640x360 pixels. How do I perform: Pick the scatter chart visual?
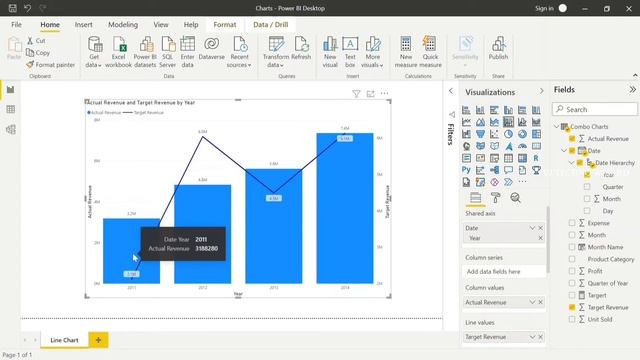[x=494, y=134]
